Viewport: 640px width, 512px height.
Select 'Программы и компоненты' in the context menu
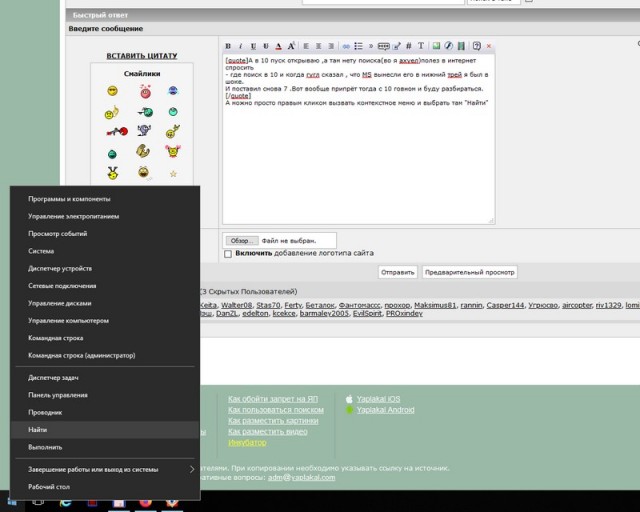[x=105, y=199]
